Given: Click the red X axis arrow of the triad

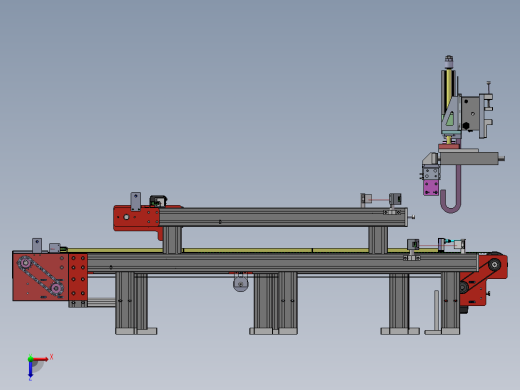Looking at the screenshot, I should [x=40, y=359].
